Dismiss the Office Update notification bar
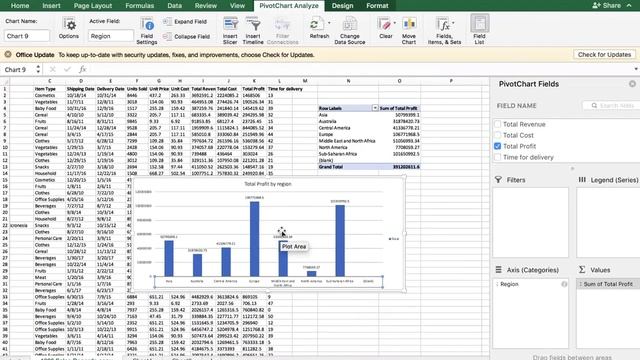The height and width of the screenshot is (360, 640). click(x=8, y=54)
